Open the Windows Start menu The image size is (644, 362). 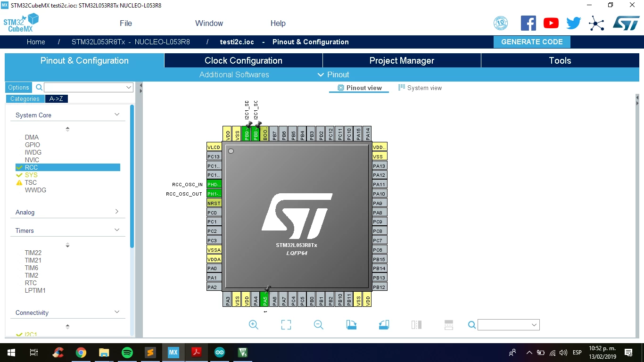(x=11, y=353)
